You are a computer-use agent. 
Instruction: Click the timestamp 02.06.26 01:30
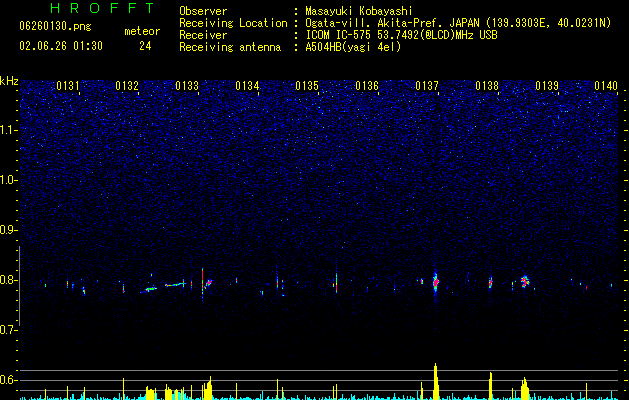coord(61,46)
